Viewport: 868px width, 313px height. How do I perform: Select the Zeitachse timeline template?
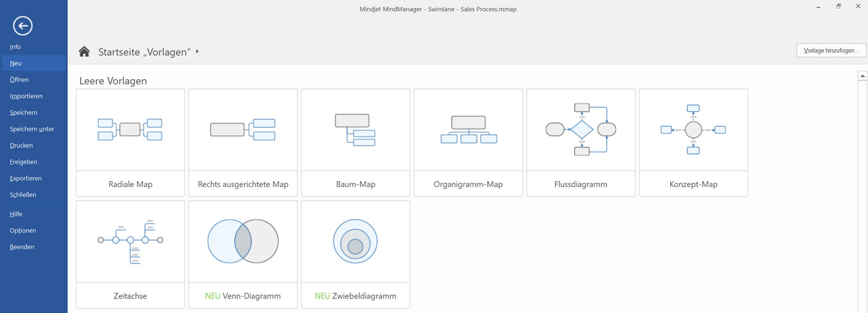pos(130,241)
